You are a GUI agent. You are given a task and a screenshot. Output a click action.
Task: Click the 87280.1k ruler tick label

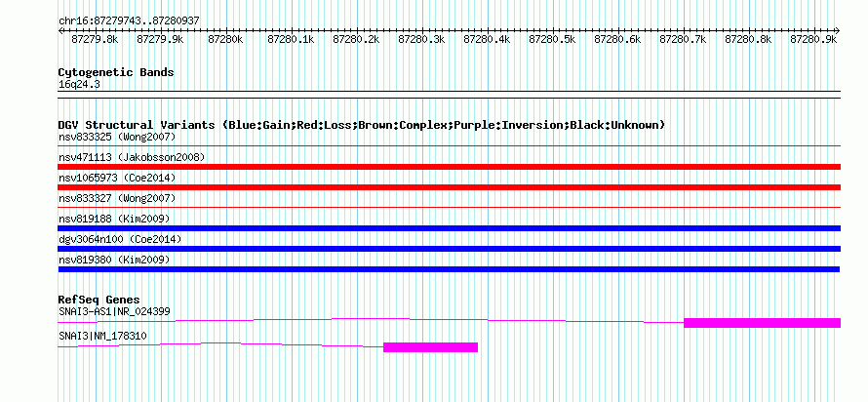(x=291, y=39)
